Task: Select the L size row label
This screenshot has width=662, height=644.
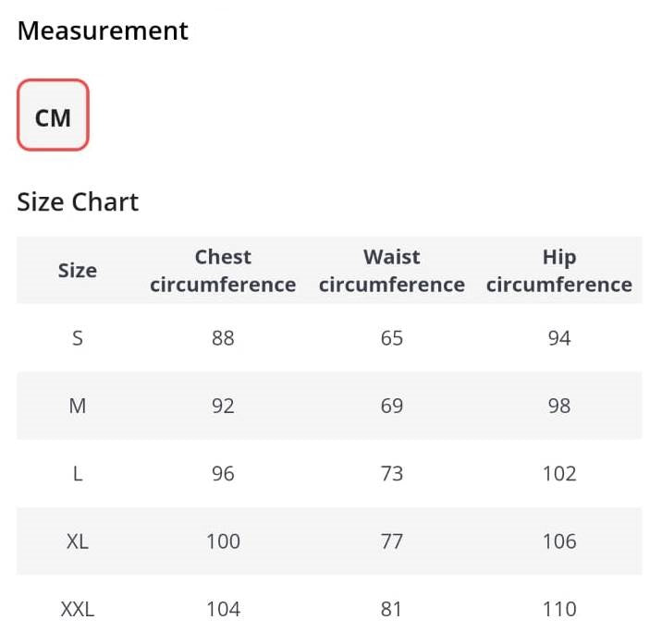Action: [x=78, y=473]
